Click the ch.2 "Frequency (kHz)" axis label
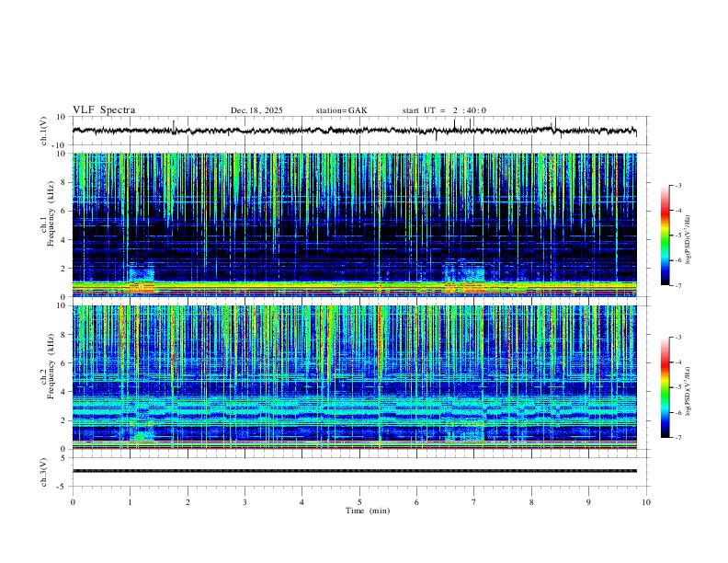This screenshot has height=563, width=728. point(51,366)
